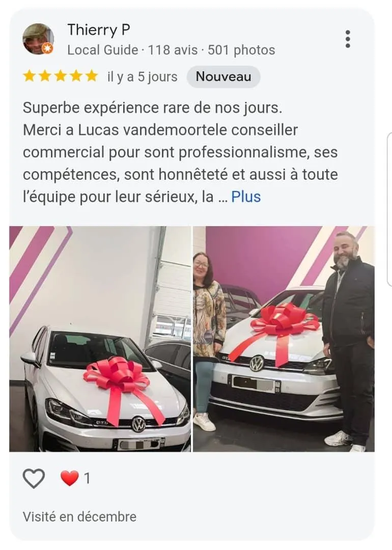Click the scroll handle at right edge
This screenshot has height=550, width=392.
click(x=389, y=209)
